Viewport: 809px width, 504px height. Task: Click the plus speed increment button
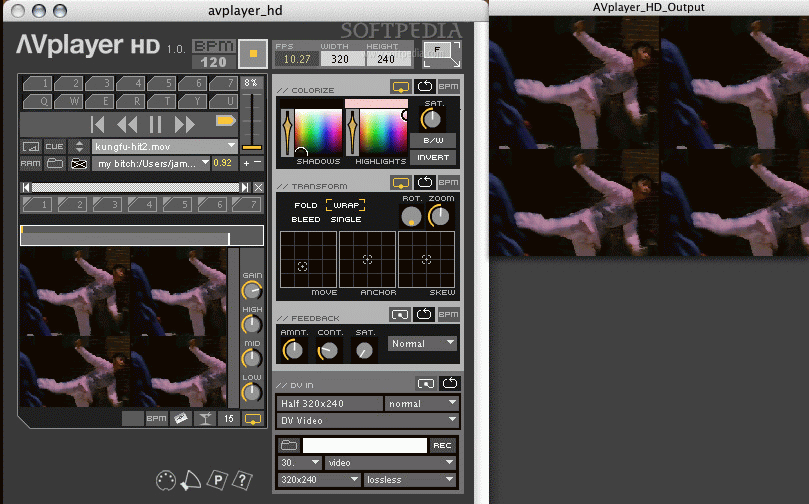pos(247,163)
